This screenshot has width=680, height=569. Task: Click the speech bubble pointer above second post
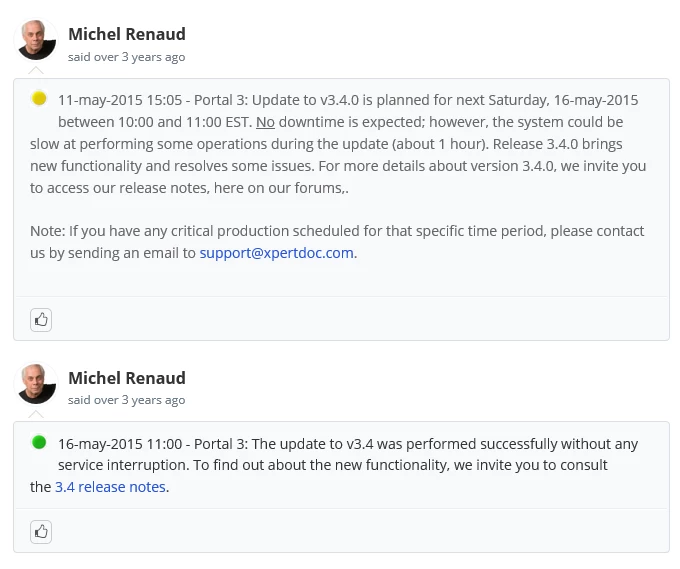pos(36,414)
